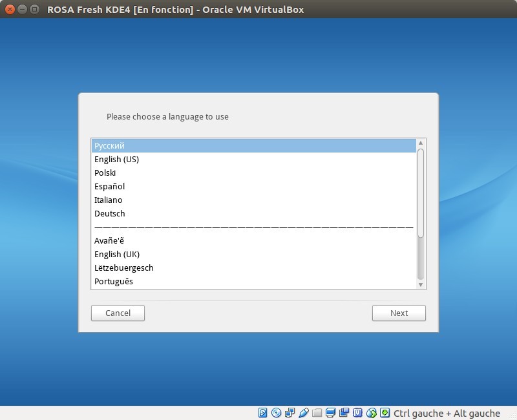
Task: Click the keyboard capture green arrow icon
Action: [x=385, y=413]
